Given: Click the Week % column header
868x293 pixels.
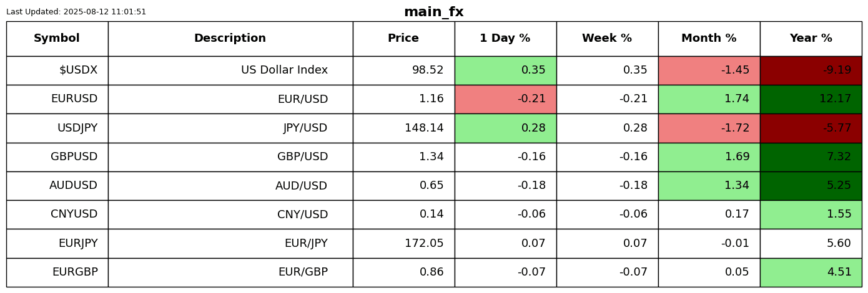Looking at the screenshot, I should tap(607, 39).
